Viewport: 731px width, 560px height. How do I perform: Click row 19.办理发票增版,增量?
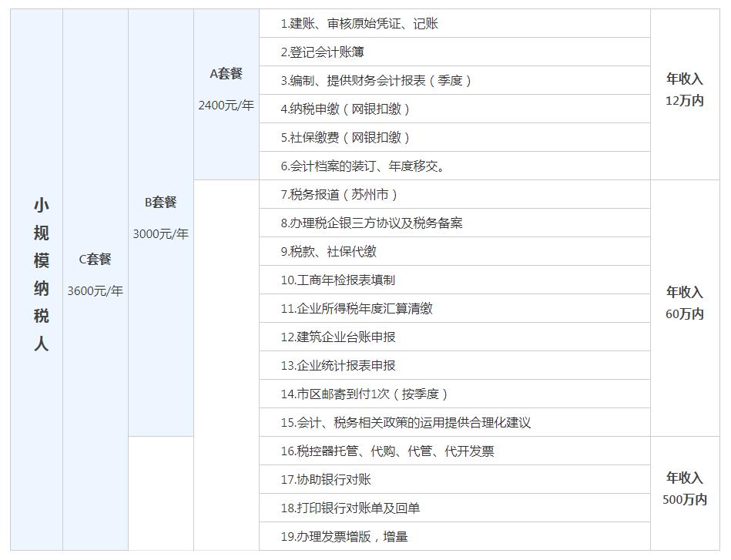click(x=454, y=536)
